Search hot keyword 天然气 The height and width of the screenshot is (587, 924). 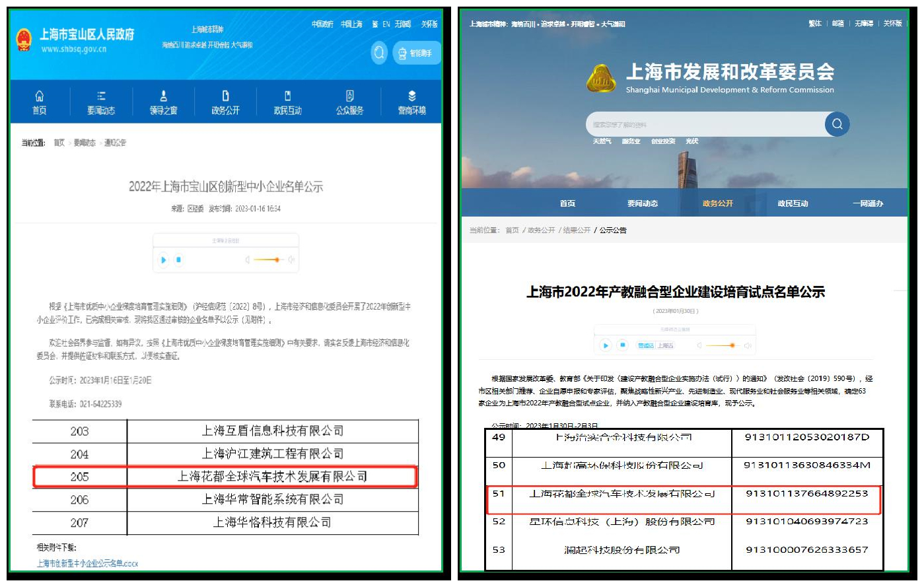[x=602, y=141]
